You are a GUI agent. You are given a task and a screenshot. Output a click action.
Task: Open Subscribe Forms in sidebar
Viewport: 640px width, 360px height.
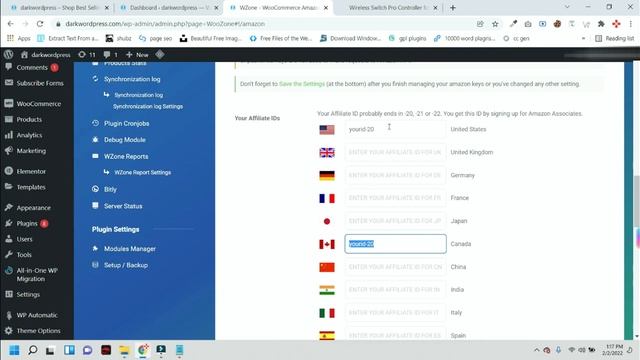coord(40,83)
